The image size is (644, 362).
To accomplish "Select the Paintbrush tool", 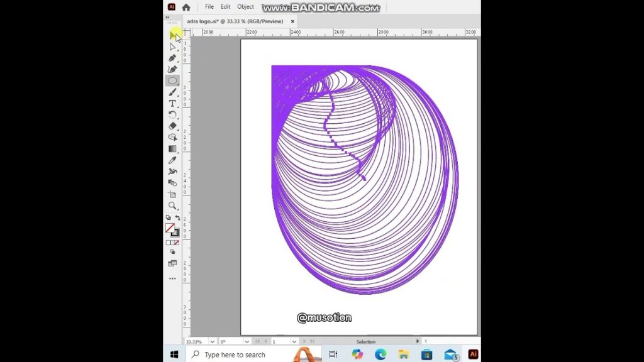I will 173,92.
